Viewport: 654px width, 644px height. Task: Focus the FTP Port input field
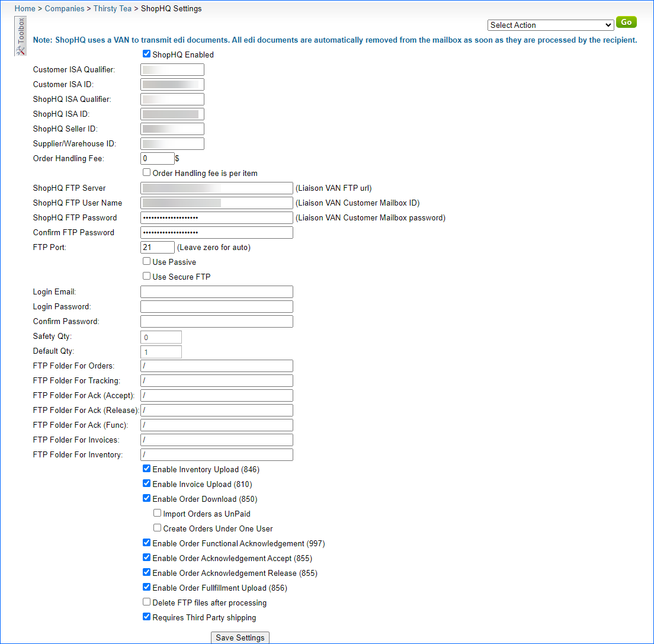[x=158, y=247]
